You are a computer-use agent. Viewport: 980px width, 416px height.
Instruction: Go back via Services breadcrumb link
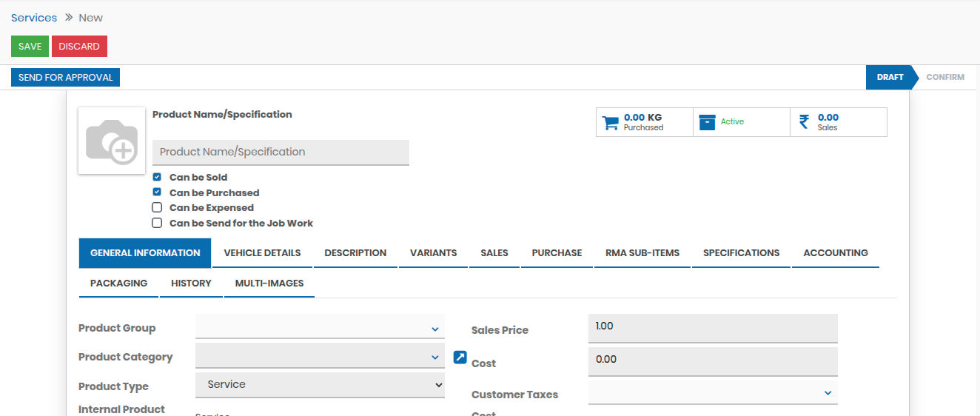pyautogui.click(x=34, y=18)
